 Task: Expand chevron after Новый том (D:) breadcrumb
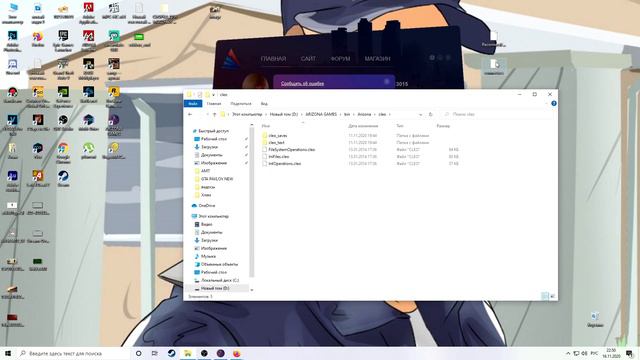coord(302,114)
